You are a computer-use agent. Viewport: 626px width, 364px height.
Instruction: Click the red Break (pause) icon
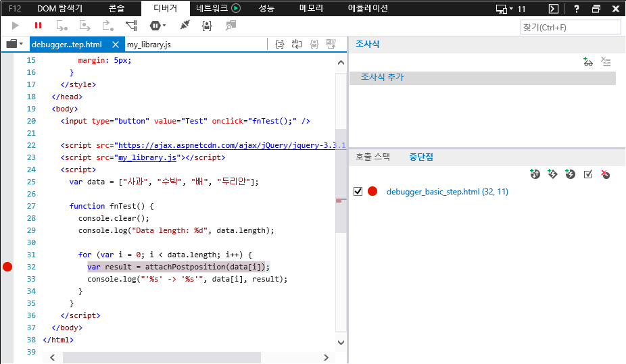[x=39, y=26]
